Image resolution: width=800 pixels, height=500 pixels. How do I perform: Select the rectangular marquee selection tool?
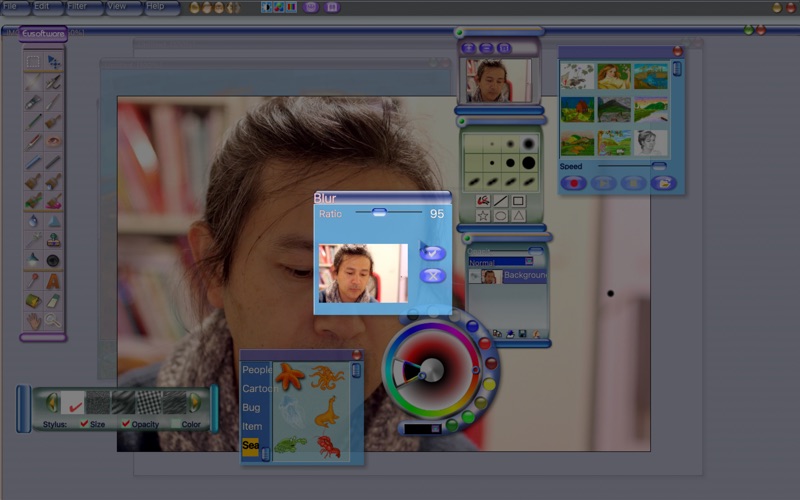34,62
